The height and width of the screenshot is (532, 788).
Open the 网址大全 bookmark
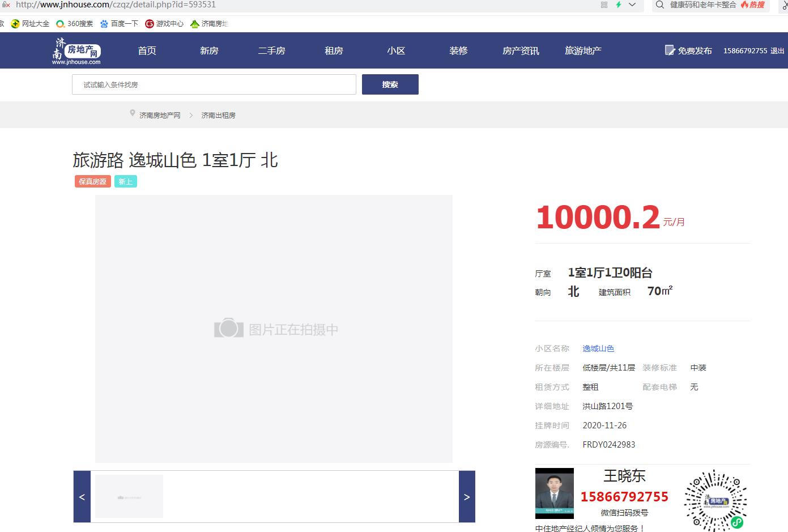[30, 24]
